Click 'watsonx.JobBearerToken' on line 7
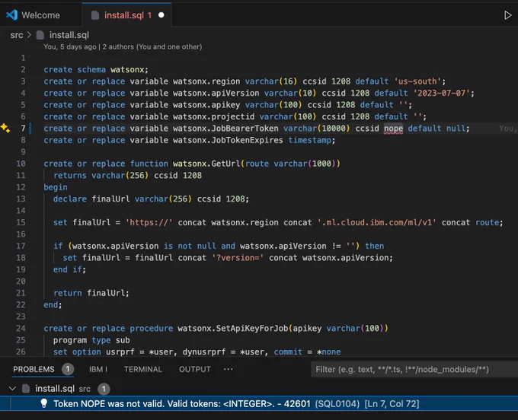This screenshot has width=518, height=420. coord(225,129)
